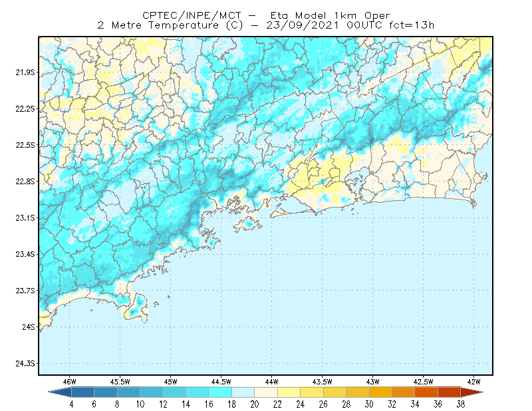Click the 42W longitude axis label
The width and height of the screenshot is (532, 411).
(473, 382)
